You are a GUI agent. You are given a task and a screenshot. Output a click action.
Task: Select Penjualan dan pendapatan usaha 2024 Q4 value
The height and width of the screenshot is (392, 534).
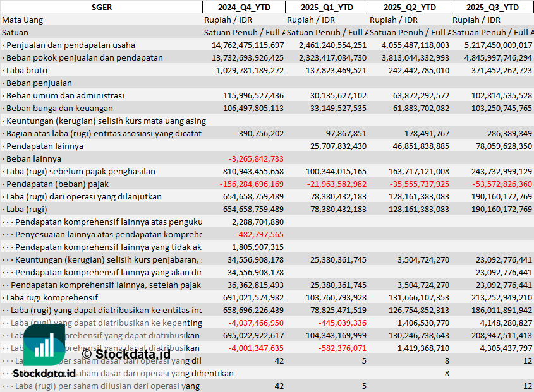pos(248,45)
